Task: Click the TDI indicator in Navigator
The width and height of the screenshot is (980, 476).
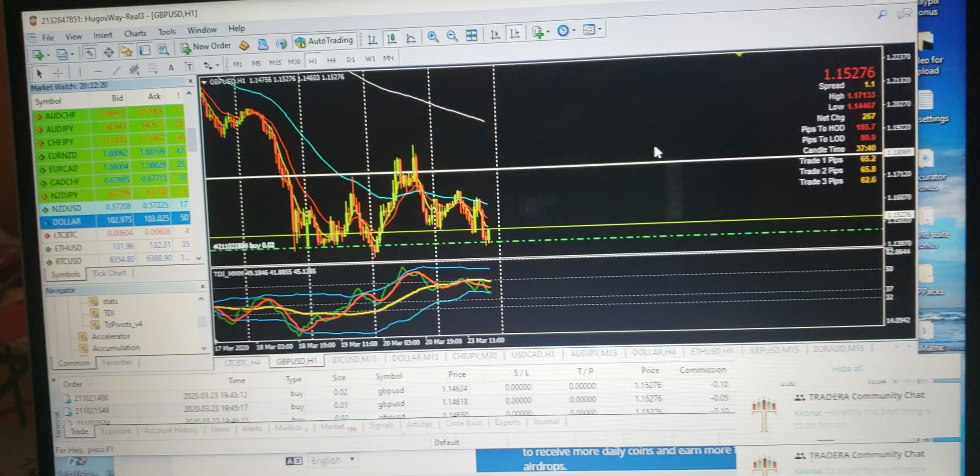Action: (109, 313)
